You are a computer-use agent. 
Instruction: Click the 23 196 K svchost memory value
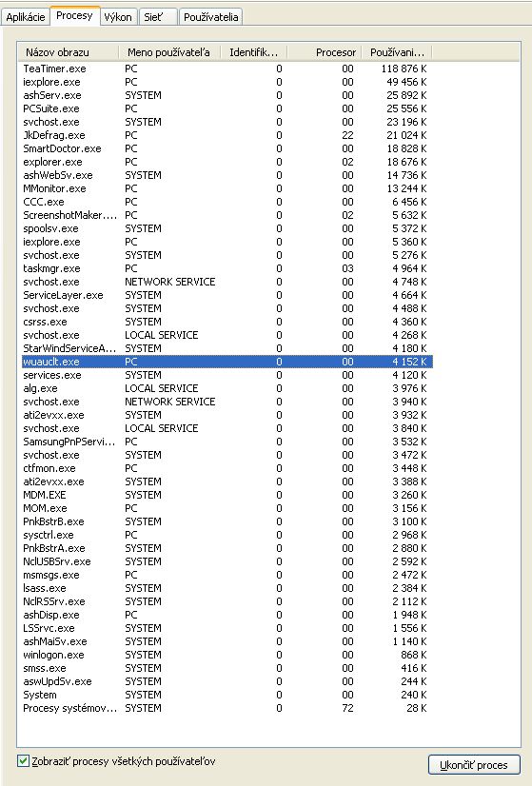click(x=406, y=122)
